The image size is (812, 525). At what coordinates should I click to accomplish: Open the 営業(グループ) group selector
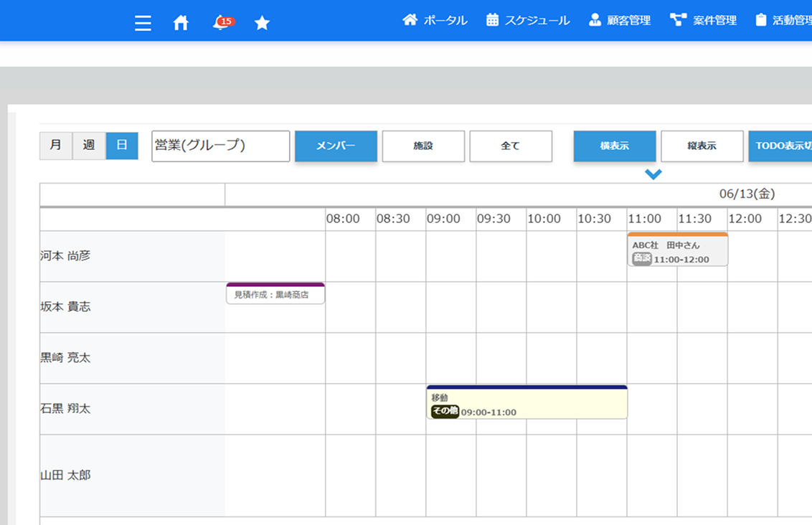(x=221, y=146)
